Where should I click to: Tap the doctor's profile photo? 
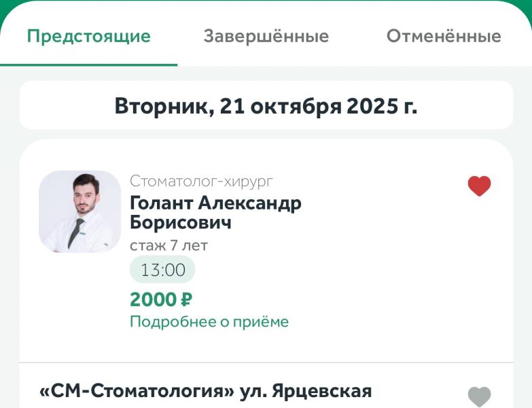(79, 211)
